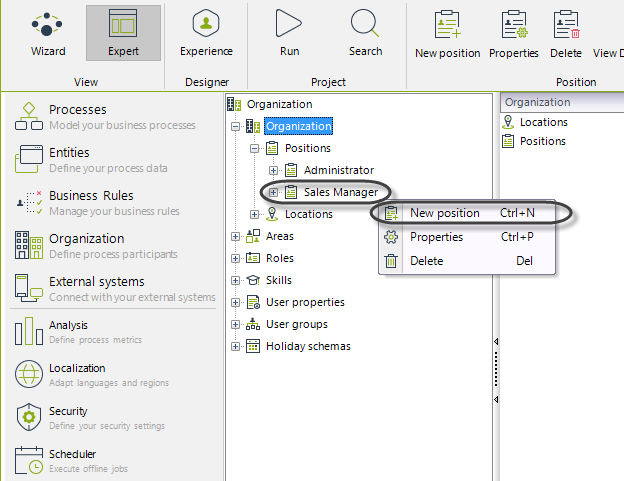Expand the User properties node
Screen dimensions: 624x481
click(235, 303)
